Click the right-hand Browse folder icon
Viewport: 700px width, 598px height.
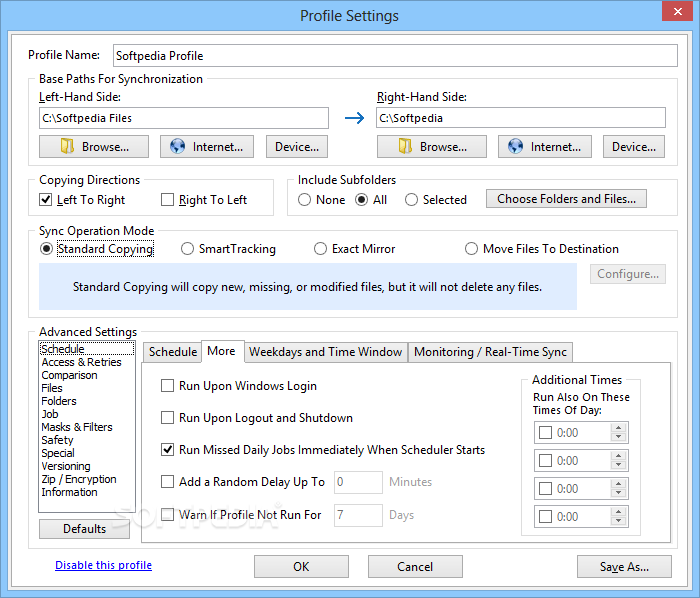pos(405,146)
